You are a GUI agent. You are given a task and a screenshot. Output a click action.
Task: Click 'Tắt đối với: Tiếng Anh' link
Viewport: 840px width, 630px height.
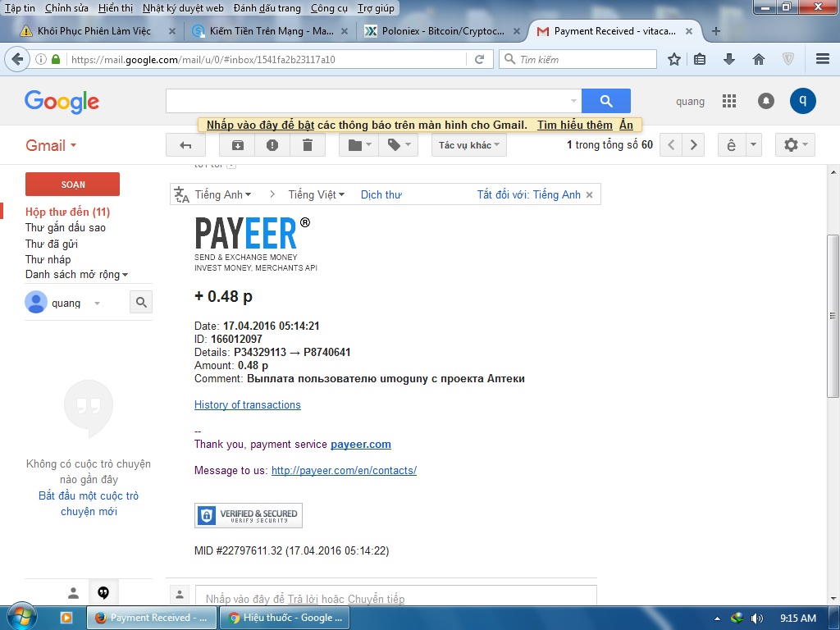529,194
